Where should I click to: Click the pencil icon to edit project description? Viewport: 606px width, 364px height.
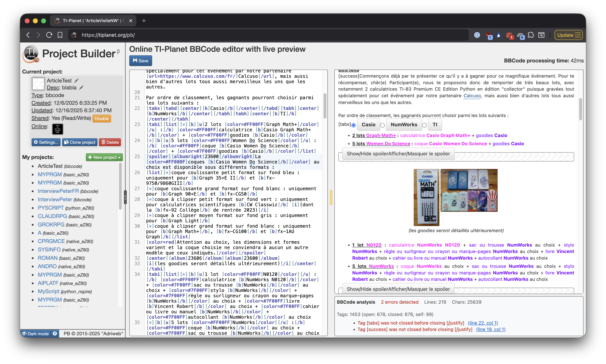pos(81,88)
